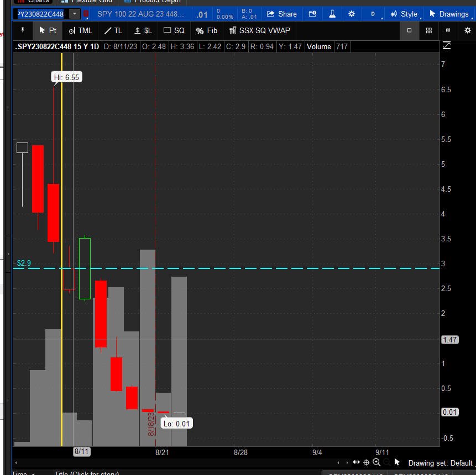Open the Style dropdown menu

coord(404,14)
